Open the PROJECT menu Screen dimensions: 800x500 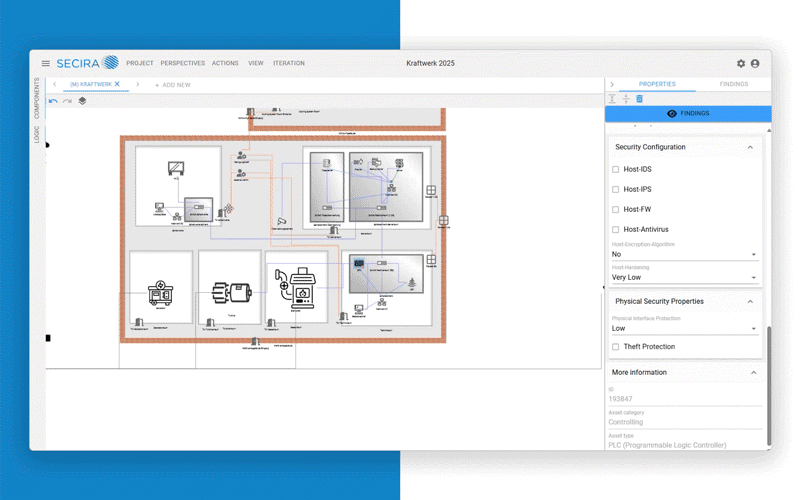tap(140, 63)
